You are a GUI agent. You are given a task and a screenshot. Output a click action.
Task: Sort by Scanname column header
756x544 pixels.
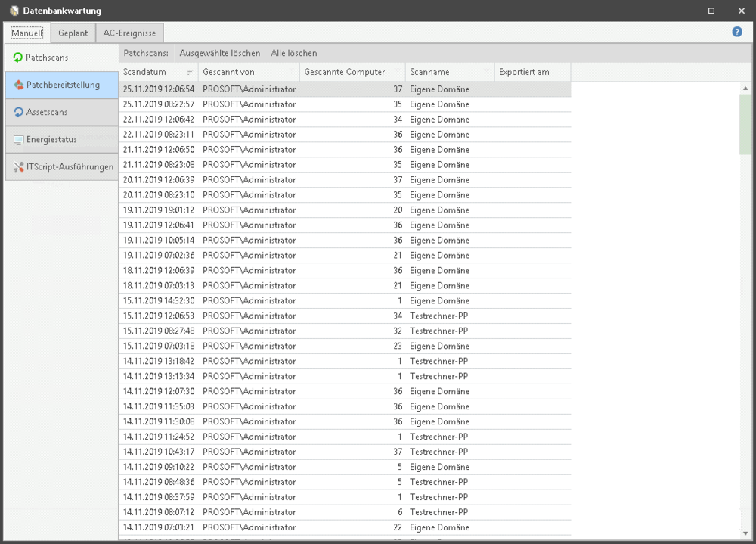(x=429, y=72)
